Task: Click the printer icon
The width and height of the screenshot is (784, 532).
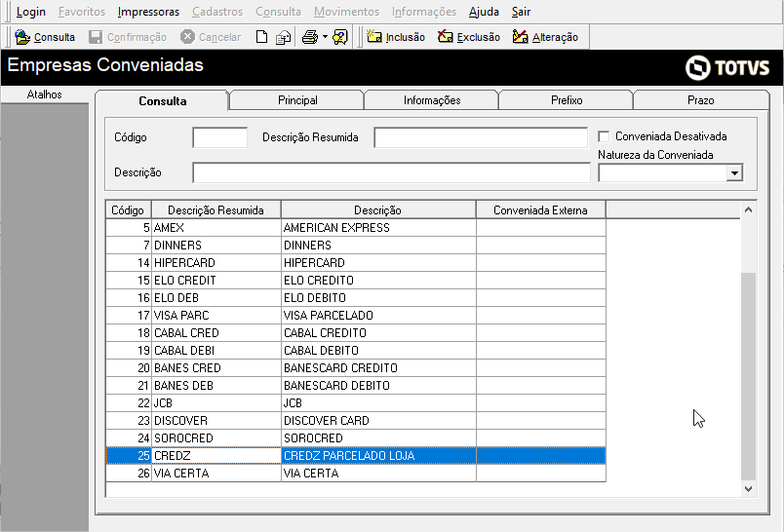Action: click(x=310, y=37)
